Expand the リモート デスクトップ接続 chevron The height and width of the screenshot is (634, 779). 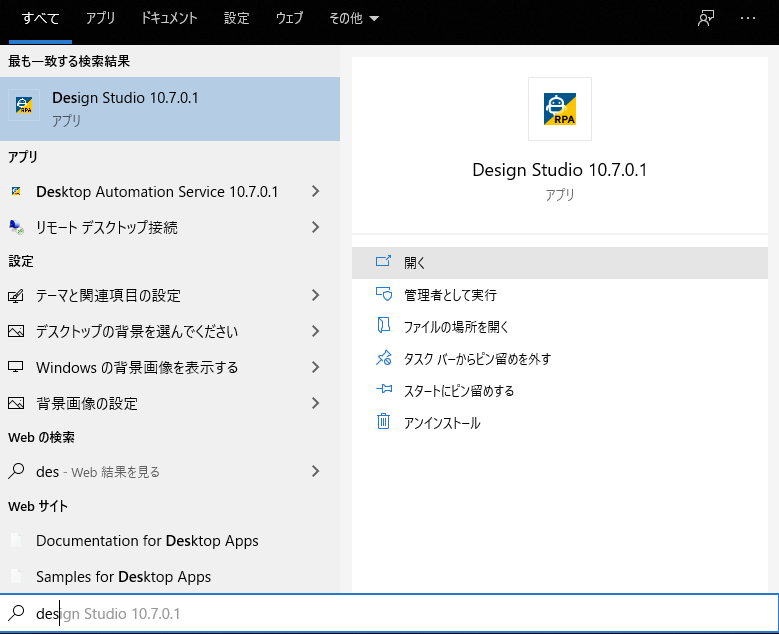click(315, 227)
